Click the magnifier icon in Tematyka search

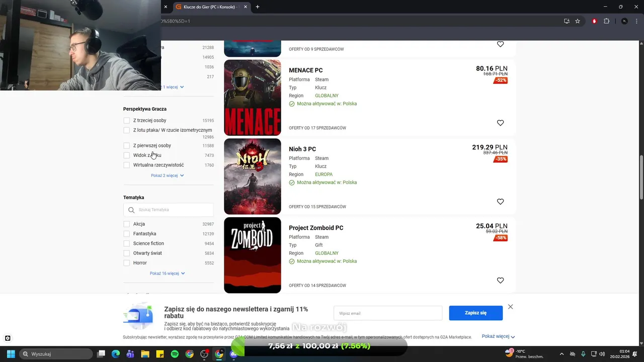[x=131, y=210]
